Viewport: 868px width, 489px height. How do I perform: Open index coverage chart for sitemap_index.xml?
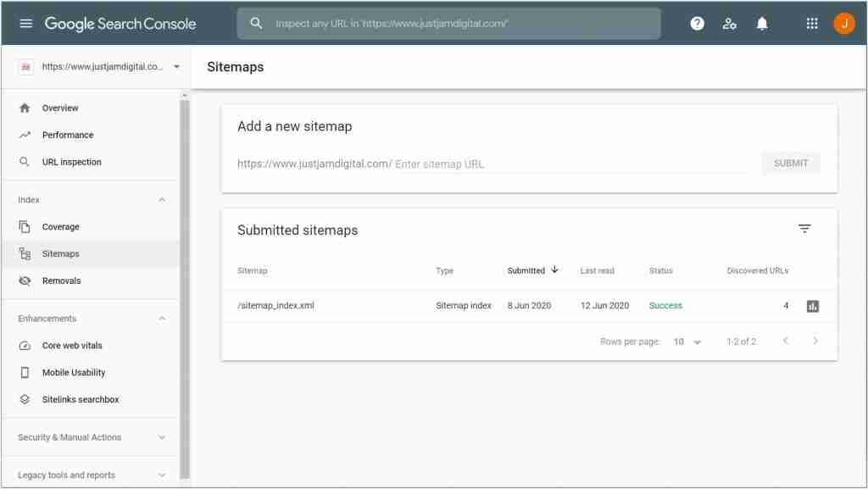click(812, 306)
